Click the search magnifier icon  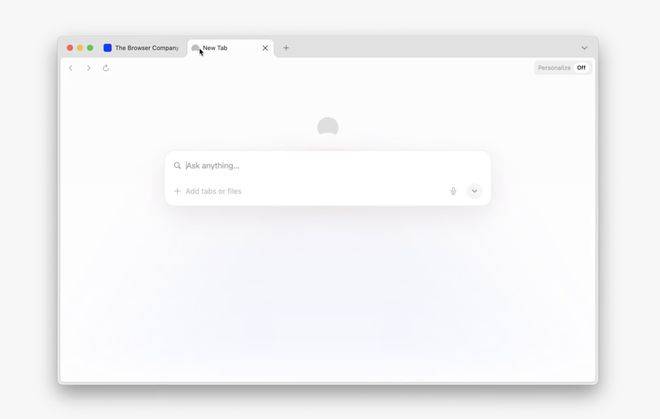(x=177, y=165)
